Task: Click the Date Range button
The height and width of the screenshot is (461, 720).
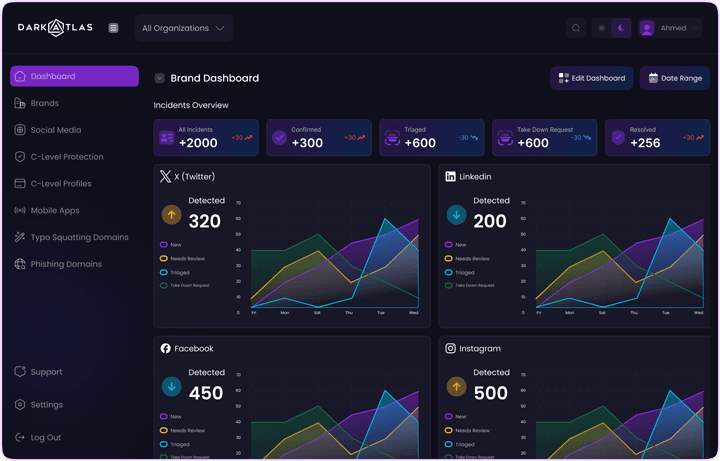Action: (x=674, y=78)
